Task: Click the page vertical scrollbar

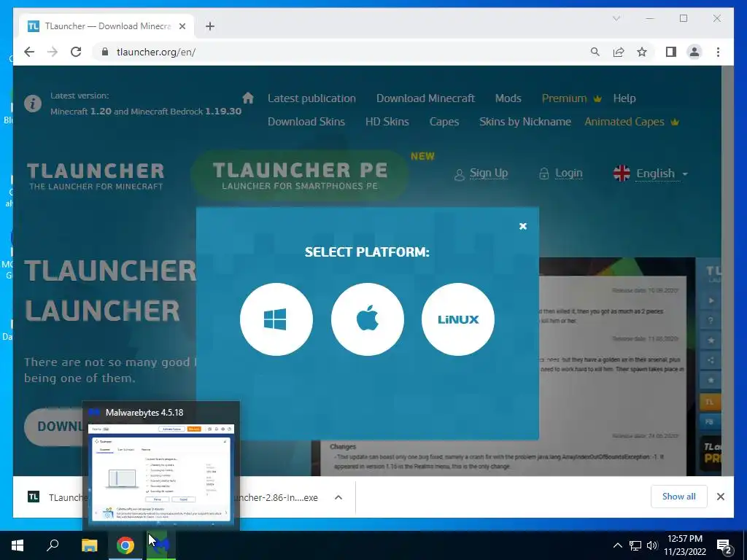Action: point(727,271)
